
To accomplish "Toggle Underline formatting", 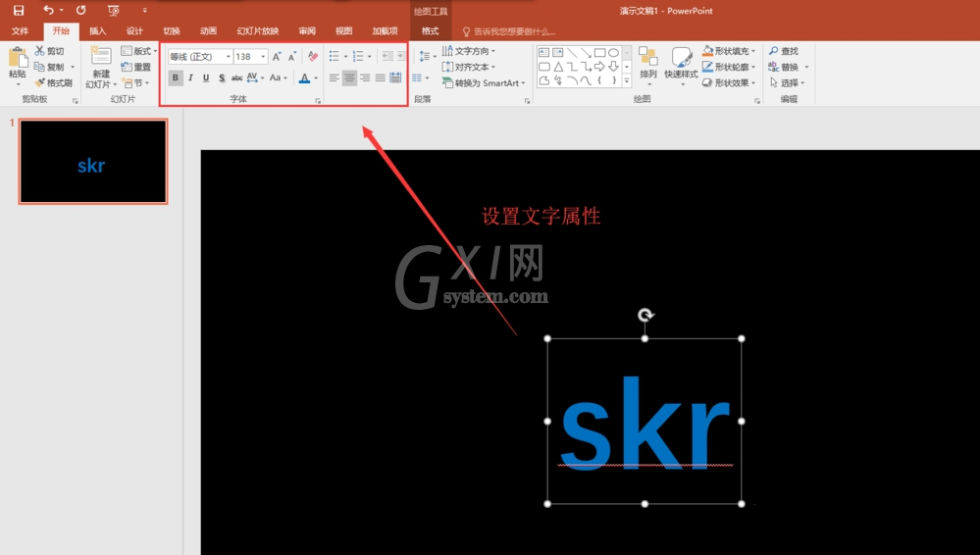I will pos(206,78).
